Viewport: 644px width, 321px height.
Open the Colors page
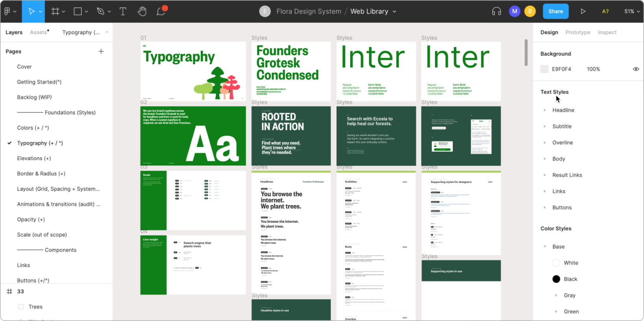click(x=33, y=128)
